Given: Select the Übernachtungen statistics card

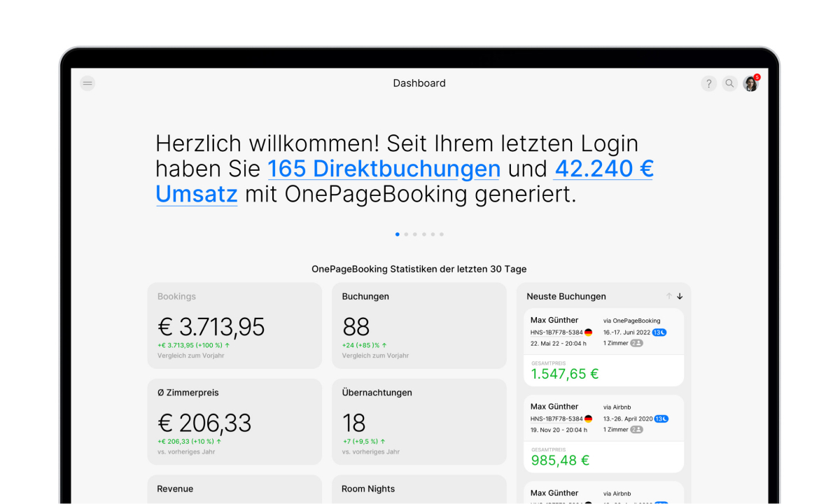Looking at the screenshot, I should (419, 421).
